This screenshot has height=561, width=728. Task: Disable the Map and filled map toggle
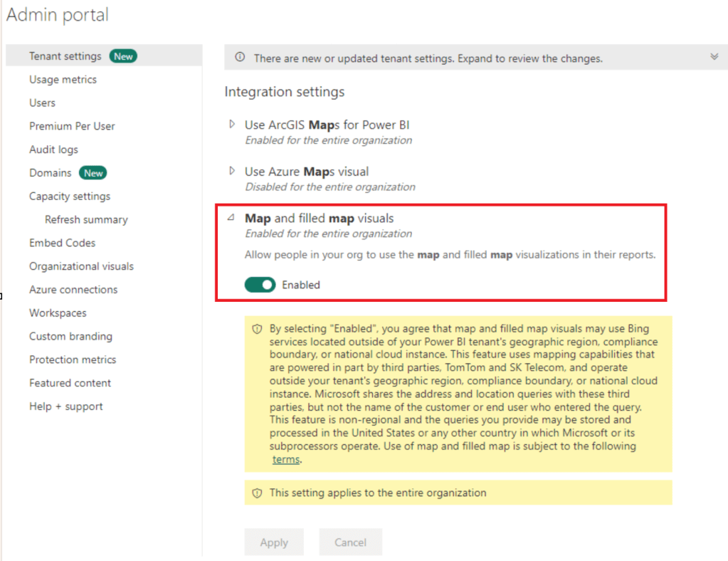pos(260,285)
